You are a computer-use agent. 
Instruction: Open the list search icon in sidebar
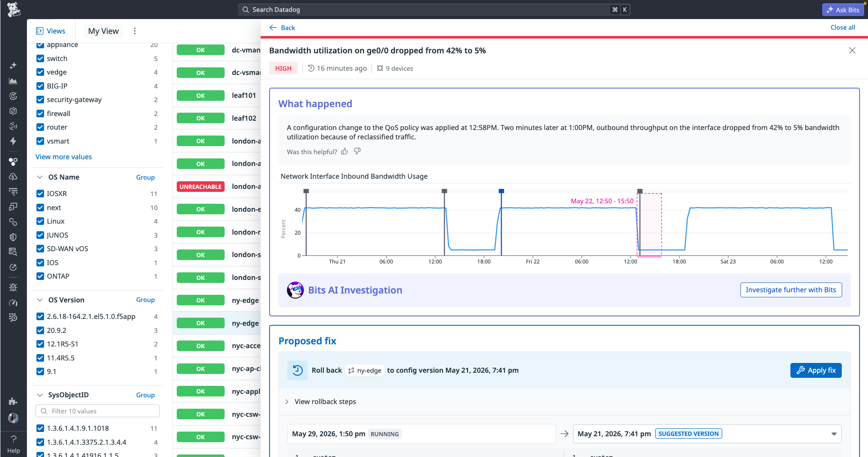click(13, 252)
